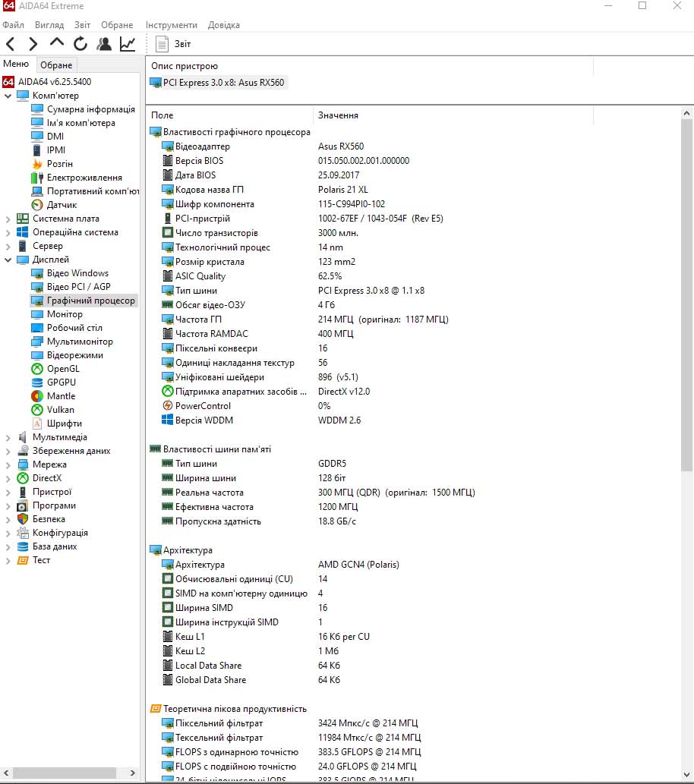Open the Вигляд menu
694x784 pixels.
(x=49, y=25)
